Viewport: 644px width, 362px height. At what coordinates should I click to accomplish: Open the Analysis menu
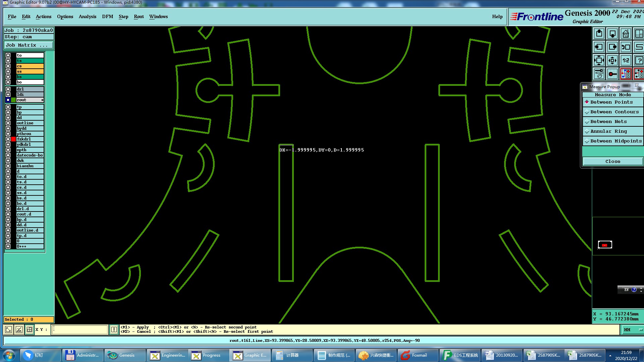click(x=87, y=16)
